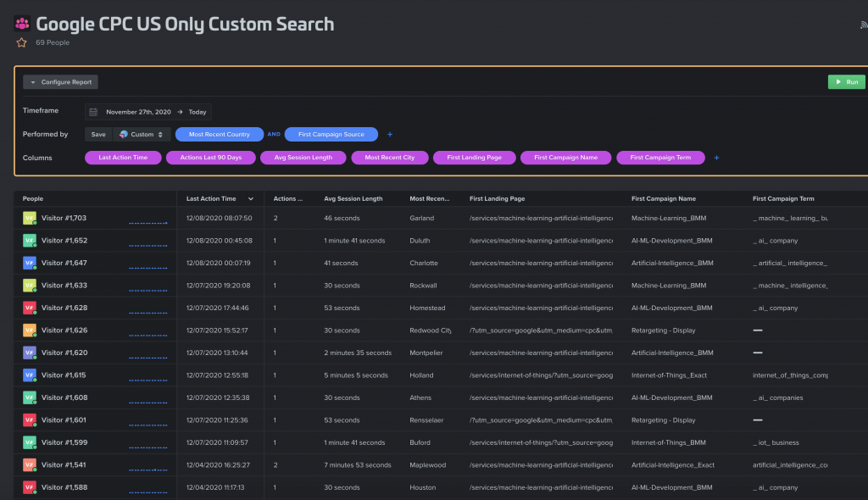The width and height of the screenshot is (868, 500).
Task: Edit the First Campaign Source filter
Action: 331,134
